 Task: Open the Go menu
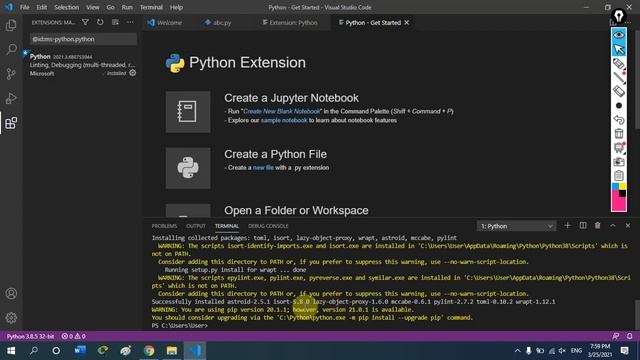point(111,7)
